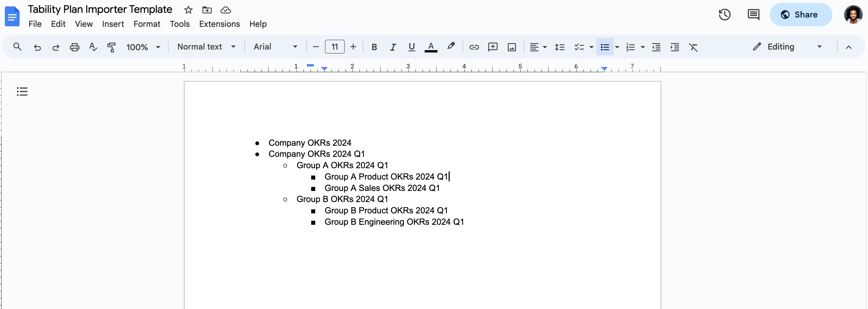Viewport: 868px width, 309px height.
Task: Click the Share button
Action: click(x=801, y=15)
